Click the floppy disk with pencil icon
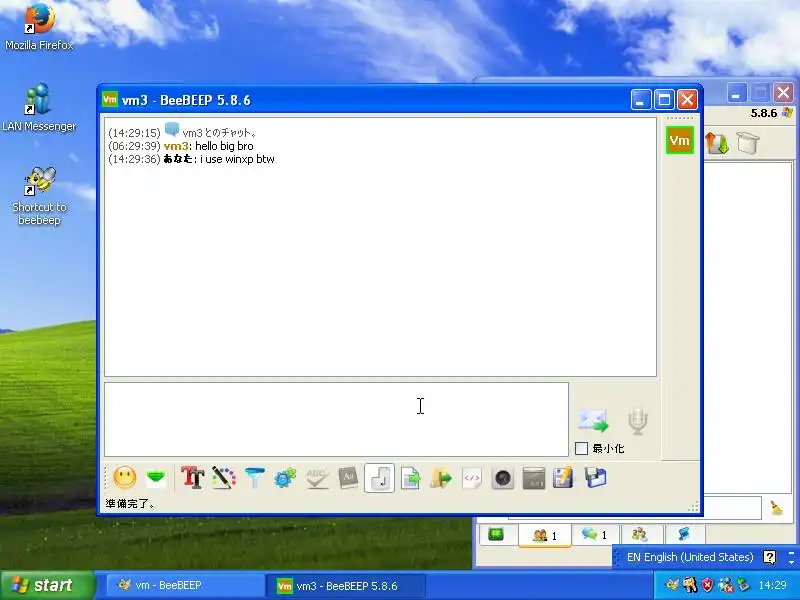The width and height of the screenshot is (800, 600). point(563,478)
